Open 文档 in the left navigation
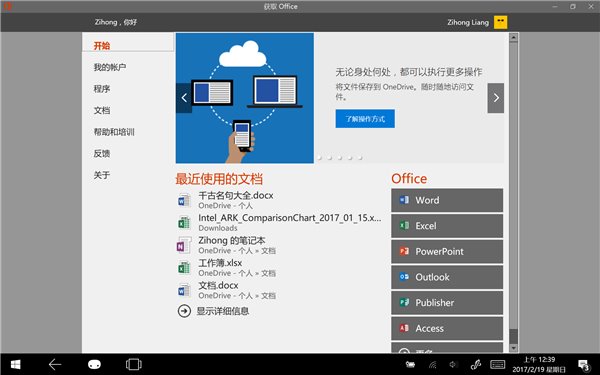This screenshot has height=375, width=600. pos(102,110)
